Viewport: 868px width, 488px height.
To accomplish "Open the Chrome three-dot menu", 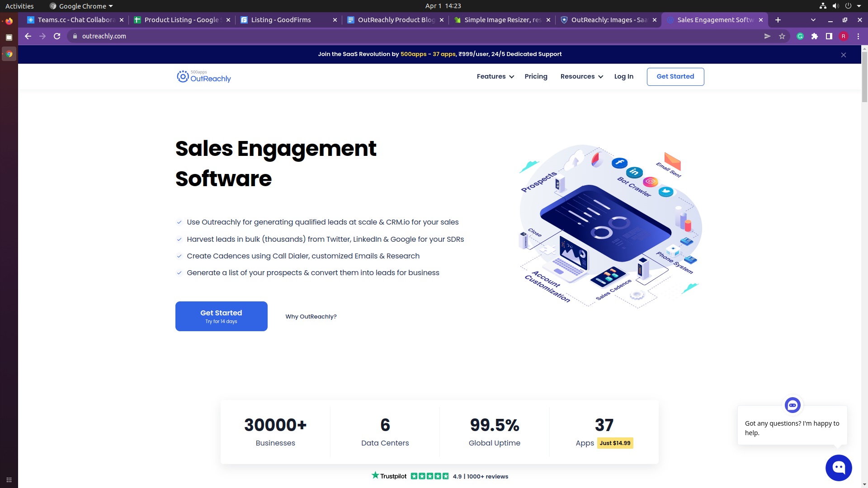I will (858, 36).
